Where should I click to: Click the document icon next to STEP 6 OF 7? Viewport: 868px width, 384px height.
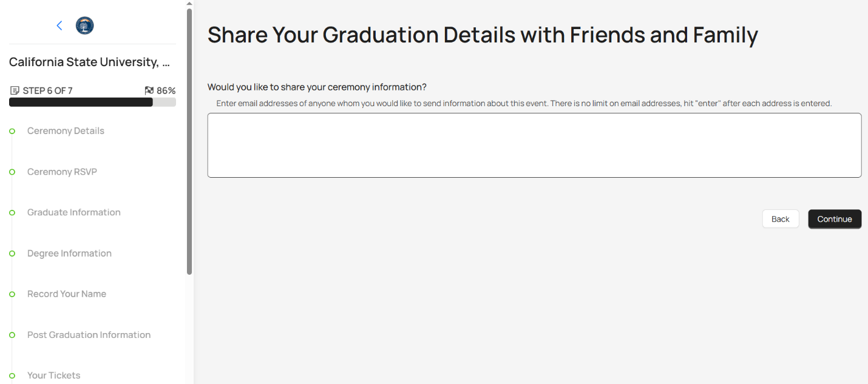[15, 90]
